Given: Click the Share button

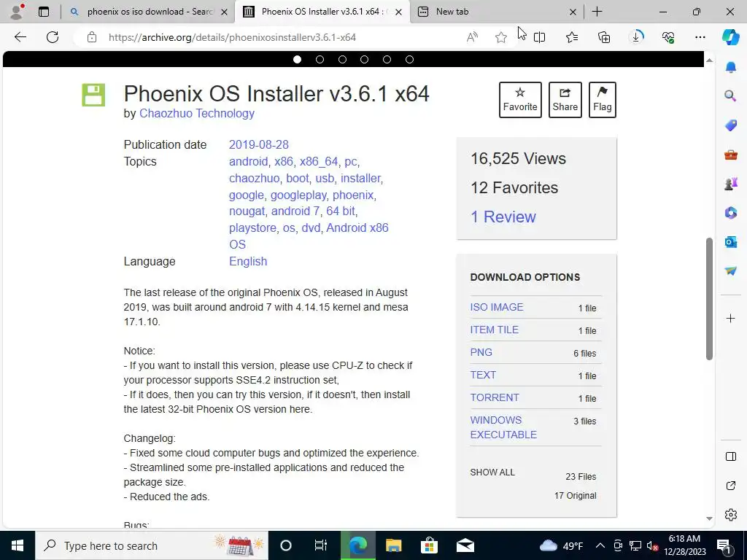Looking at the screenshot, I should 565,99.
